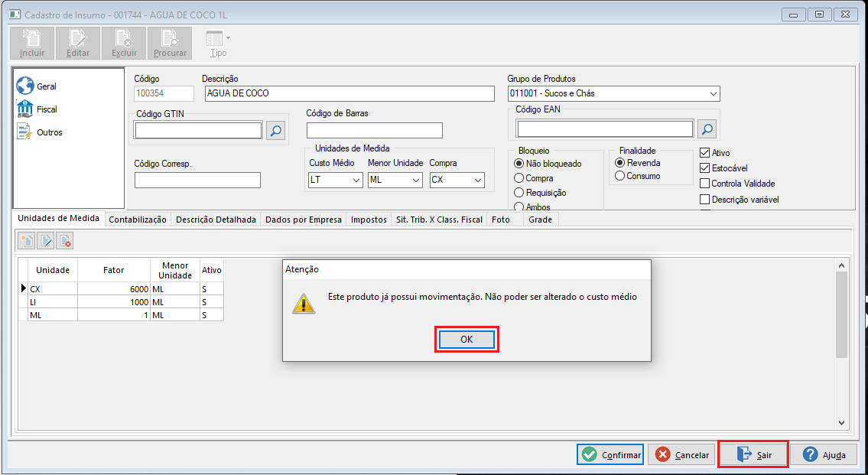
Task: Open the Compra unit dropdown
Action: tap(478, 180)
